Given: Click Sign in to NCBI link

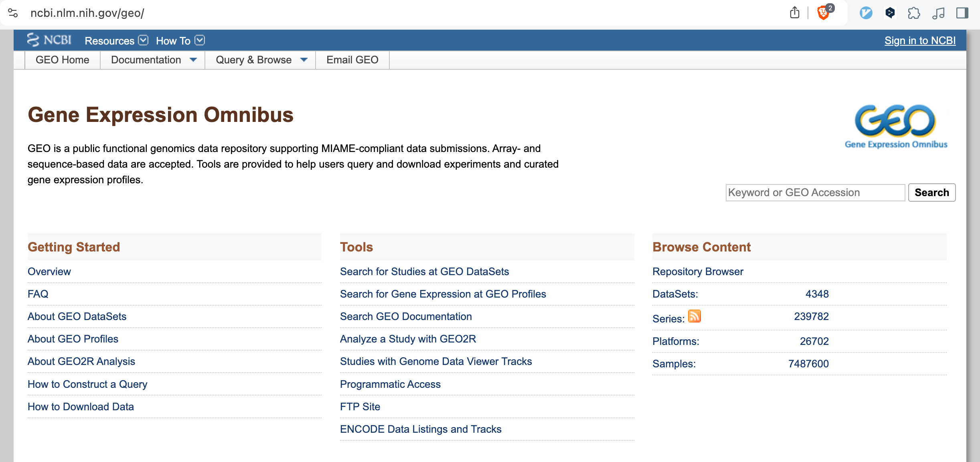Looking at the screenshot, I should pos(920,41).
